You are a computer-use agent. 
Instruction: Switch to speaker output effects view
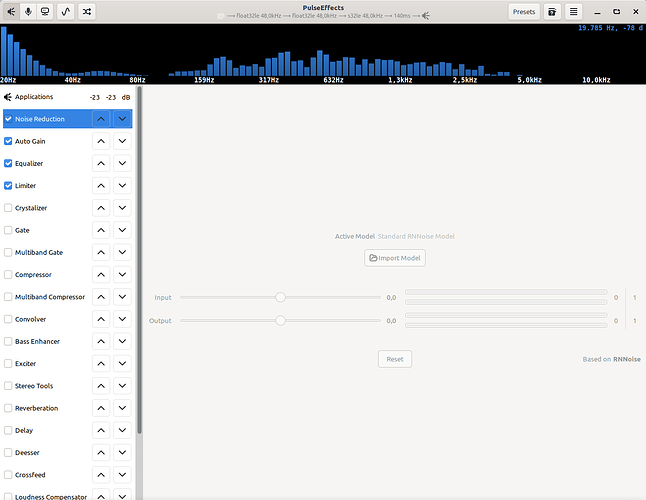coord(11,12)
